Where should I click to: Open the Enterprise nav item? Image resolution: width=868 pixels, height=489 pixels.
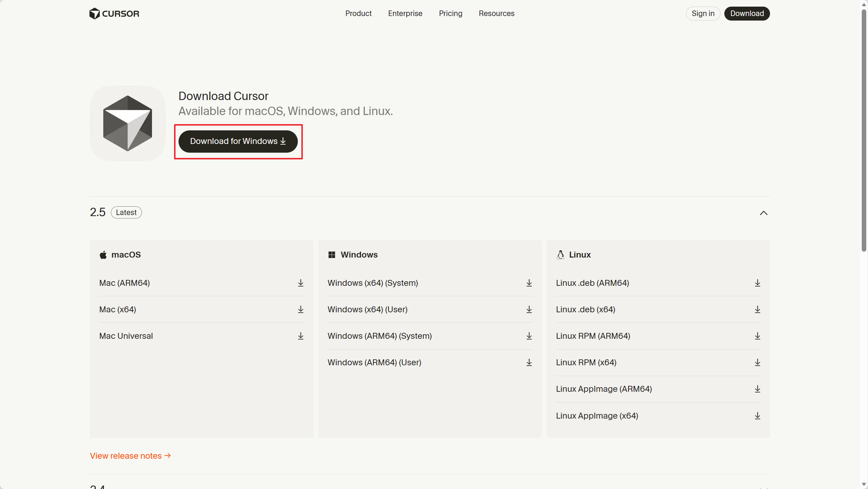[x=405, y=14]
